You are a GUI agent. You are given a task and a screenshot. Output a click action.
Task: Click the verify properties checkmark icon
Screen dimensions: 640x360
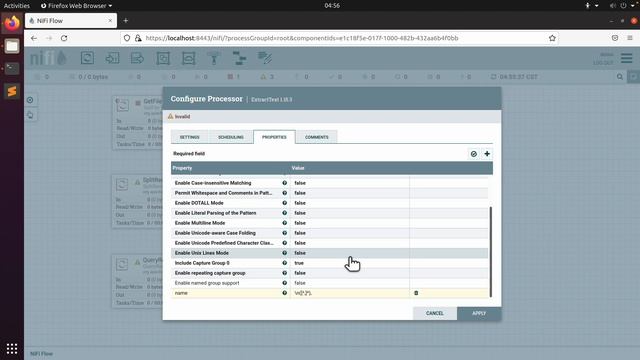tap(473, 154)
